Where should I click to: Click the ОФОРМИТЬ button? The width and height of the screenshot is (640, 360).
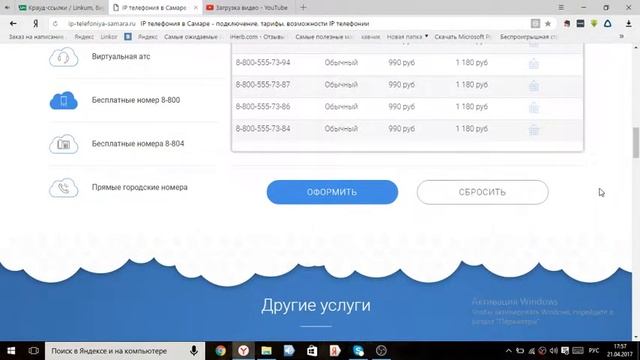tap(332, 192)
